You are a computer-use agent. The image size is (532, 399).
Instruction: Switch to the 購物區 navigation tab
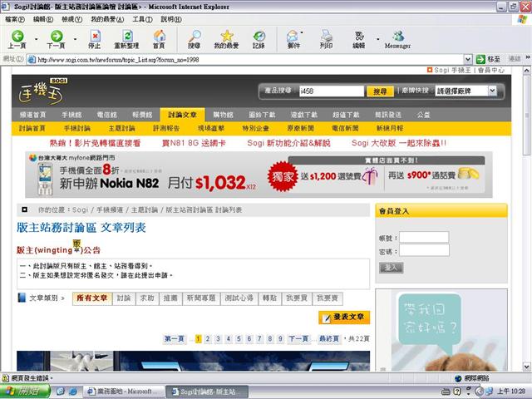click(223, 114)
